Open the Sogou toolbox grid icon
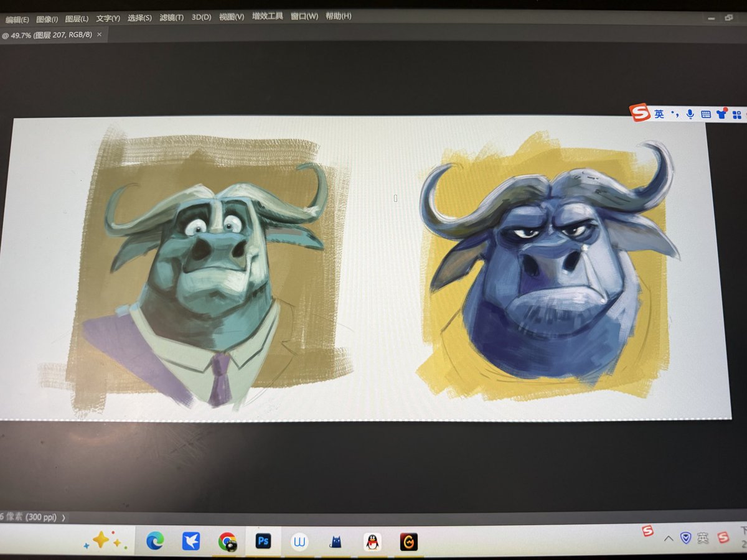The width and height of the screenshot is (747, 560). [738, 114]
